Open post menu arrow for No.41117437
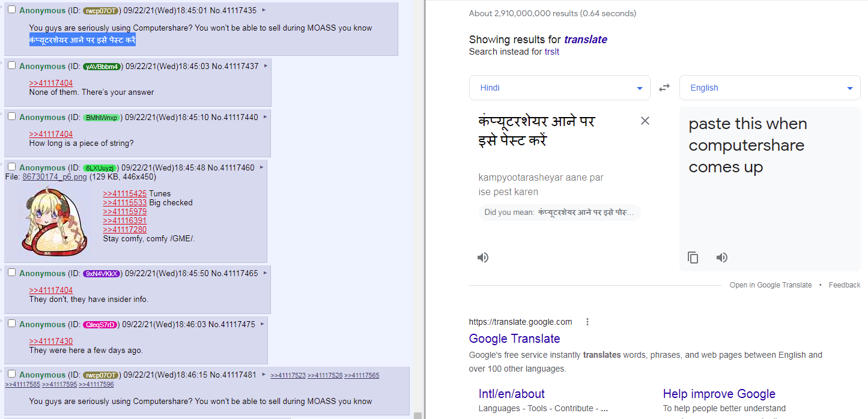 pyautogui.click(x=266, y=66)
